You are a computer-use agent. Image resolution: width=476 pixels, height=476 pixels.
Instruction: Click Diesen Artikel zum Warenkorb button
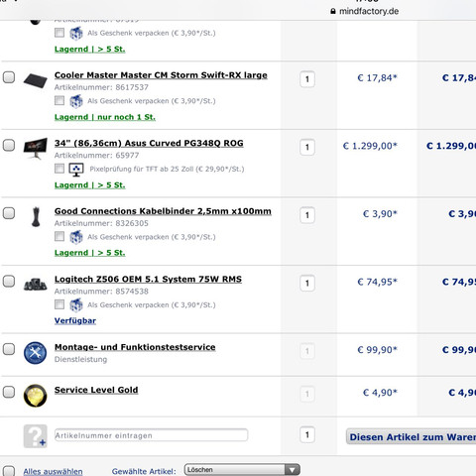(x=411, y=437)
